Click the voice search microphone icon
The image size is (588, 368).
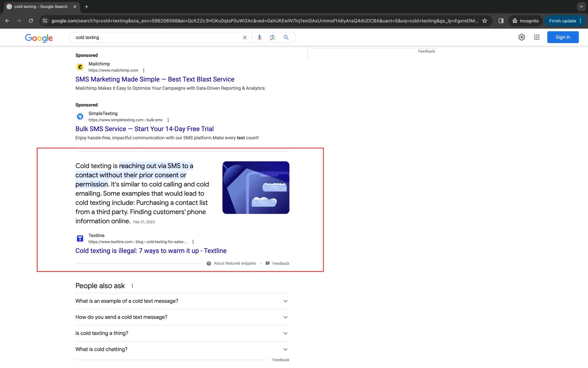(259, 37)
